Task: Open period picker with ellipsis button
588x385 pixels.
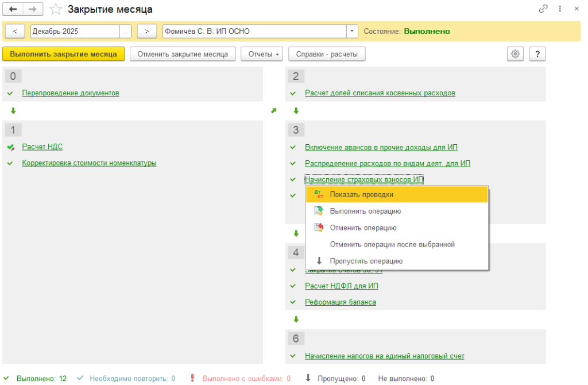Action: click(x=125, y=31)
